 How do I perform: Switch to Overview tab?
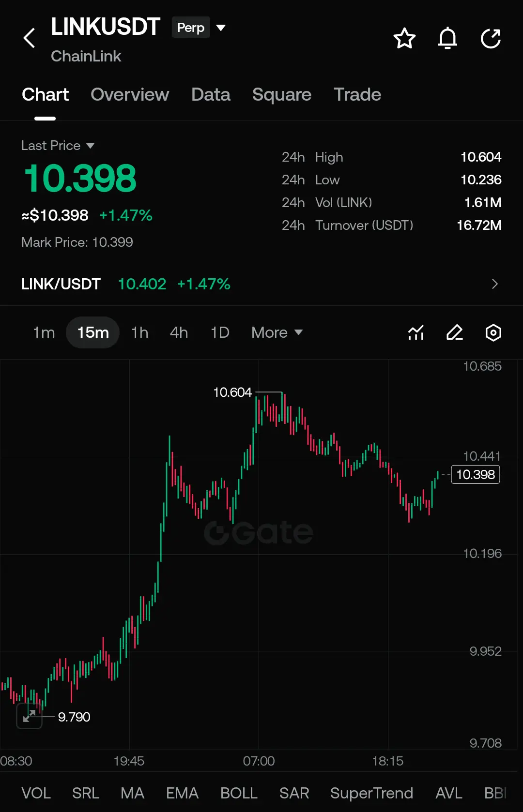[130, 94]
